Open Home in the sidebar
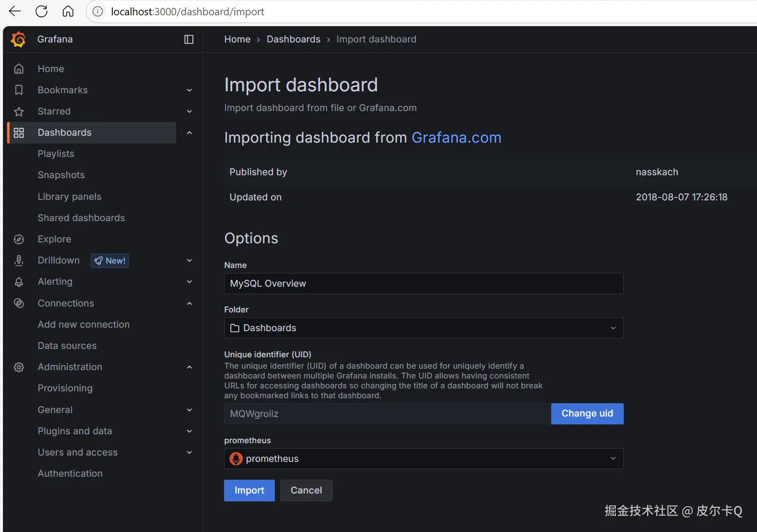 (51, 69)
